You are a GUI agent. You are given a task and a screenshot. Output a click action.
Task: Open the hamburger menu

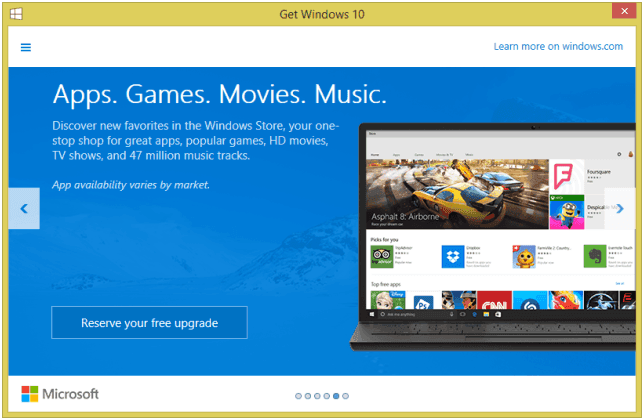point(26,47)
